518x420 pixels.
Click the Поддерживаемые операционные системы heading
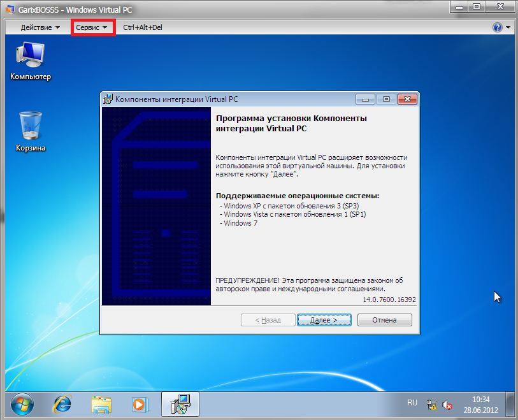tap(298, 196)
